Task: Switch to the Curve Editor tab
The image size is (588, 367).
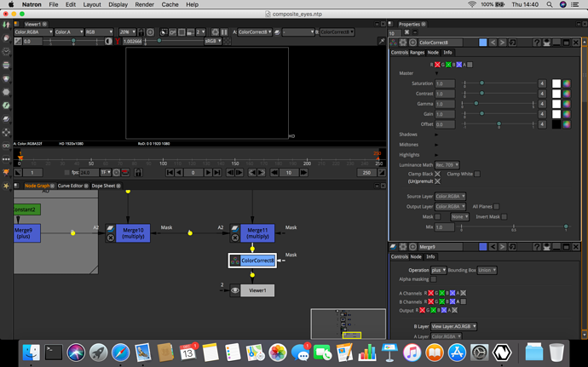Action: click(70, 186)
